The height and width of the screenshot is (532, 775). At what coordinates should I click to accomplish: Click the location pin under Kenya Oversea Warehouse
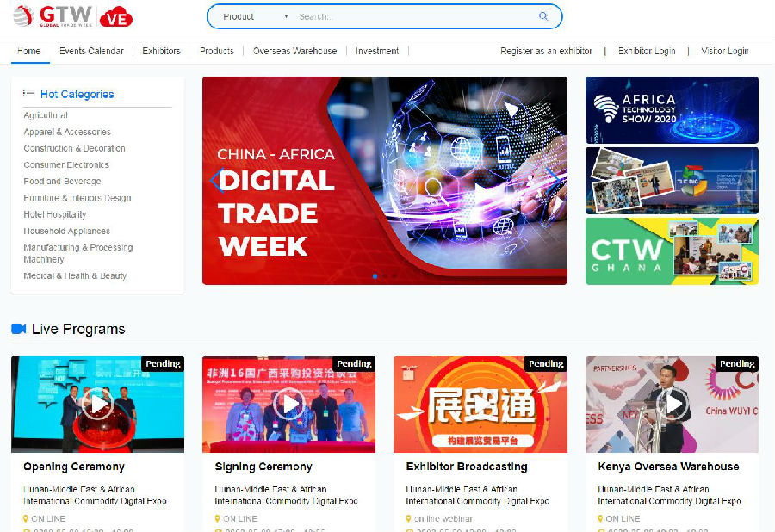(600, 519)
